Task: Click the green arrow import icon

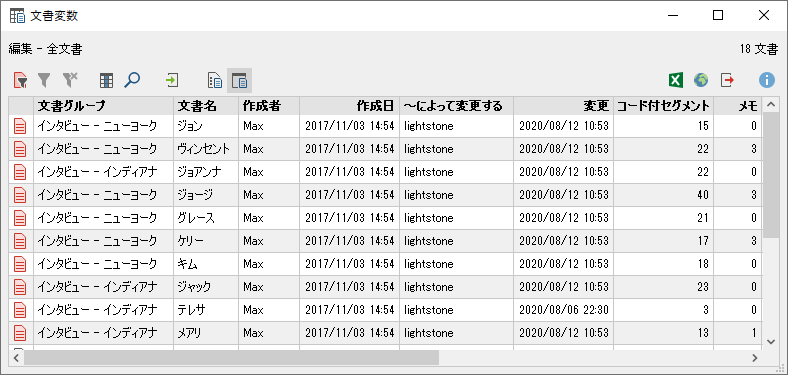Action: click(x=172, y=80)
